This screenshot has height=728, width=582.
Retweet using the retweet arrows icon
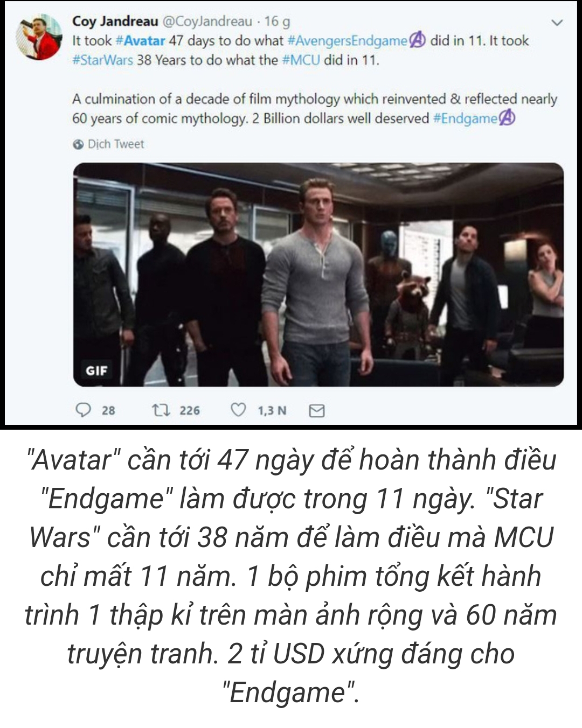click(x=161, y=410)
